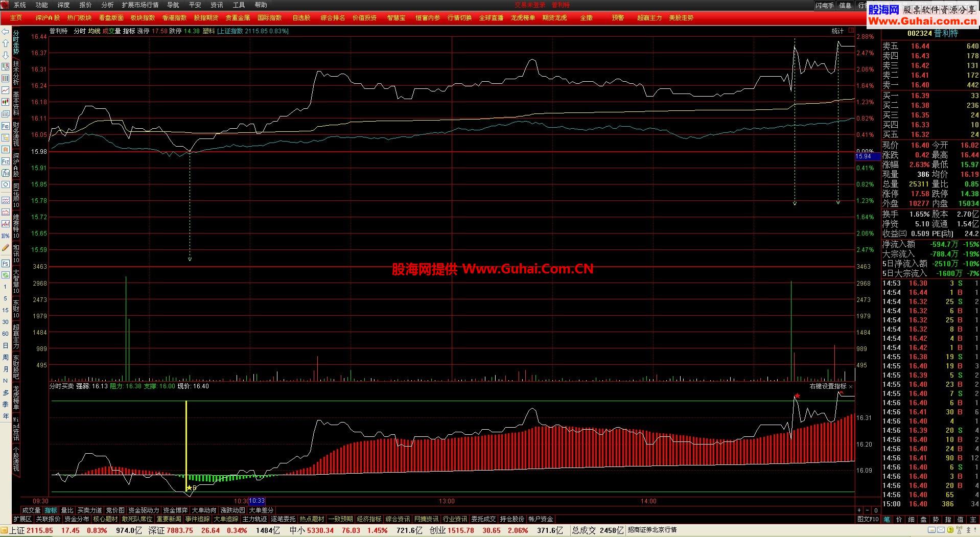
Task: Click the line trend chart icon in sidebar
Action: [5, 90]
